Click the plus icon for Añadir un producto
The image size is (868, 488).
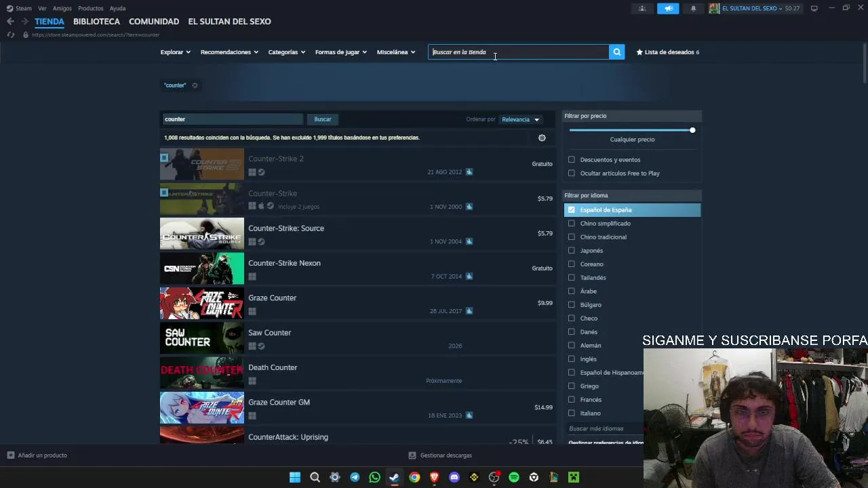10,455
